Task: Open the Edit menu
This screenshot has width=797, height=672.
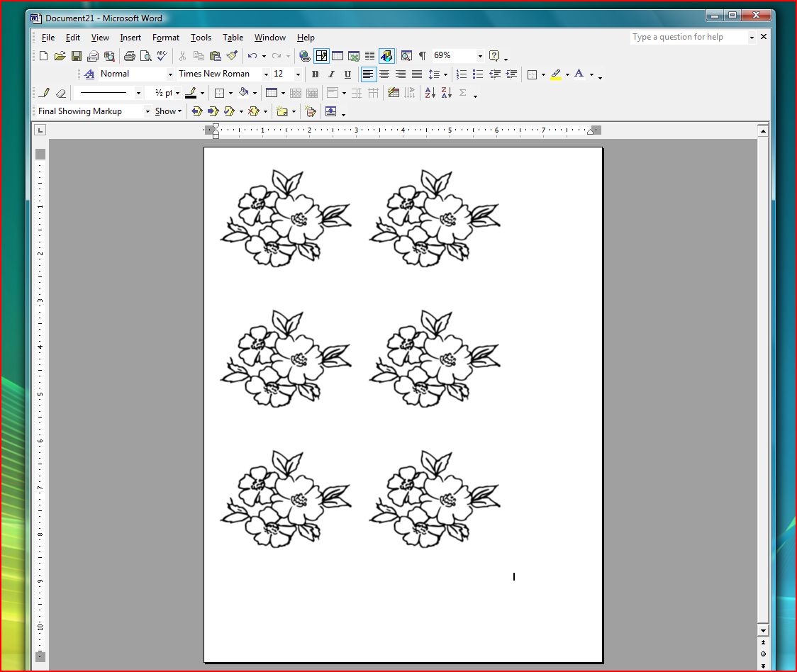Action: 73,38
